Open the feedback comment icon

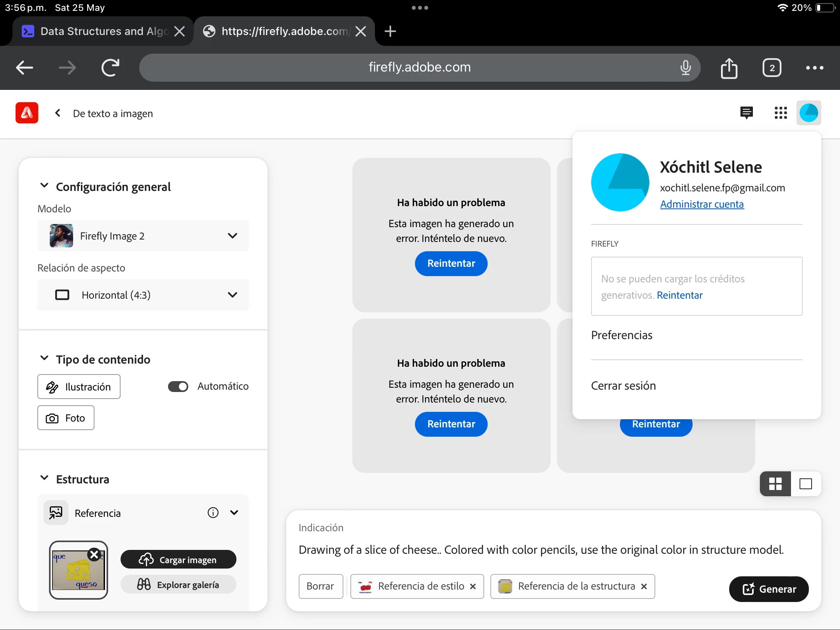(746, 113)
